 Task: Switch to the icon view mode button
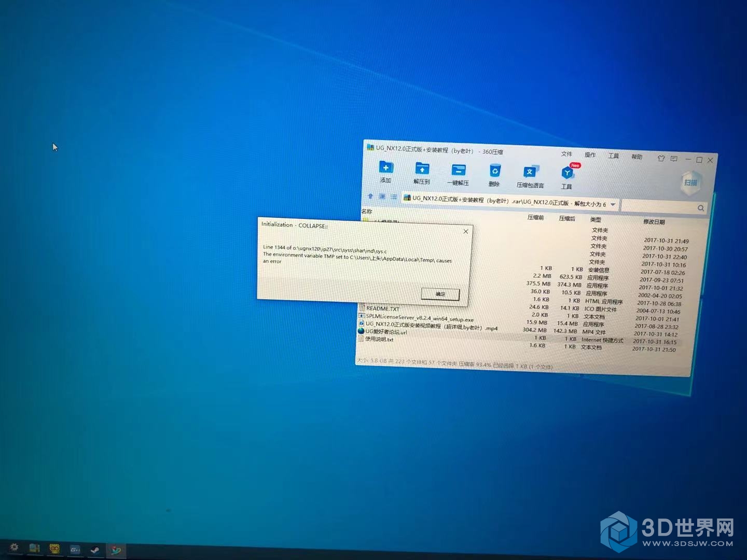click(x=382, y=197)
